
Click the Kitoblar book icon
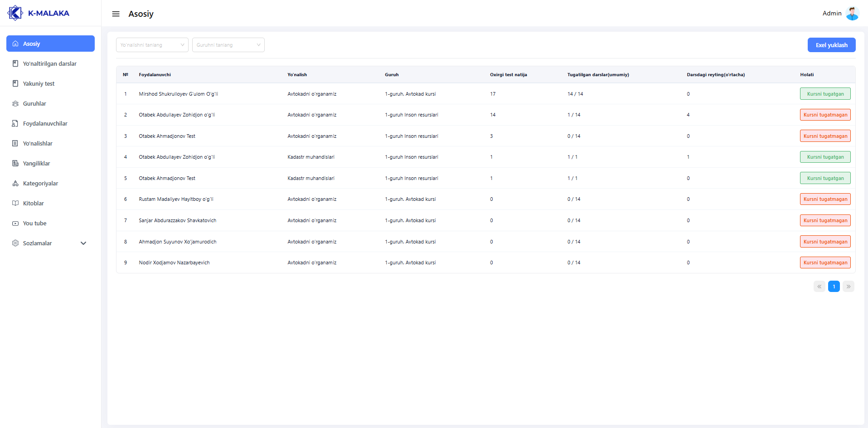point(15,204)
